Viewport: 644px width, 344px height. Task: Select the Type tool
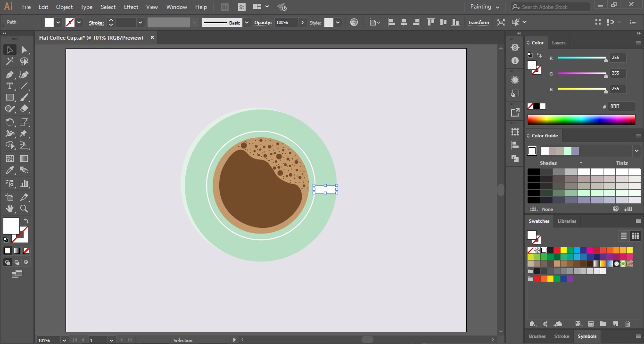coord(9,86)
